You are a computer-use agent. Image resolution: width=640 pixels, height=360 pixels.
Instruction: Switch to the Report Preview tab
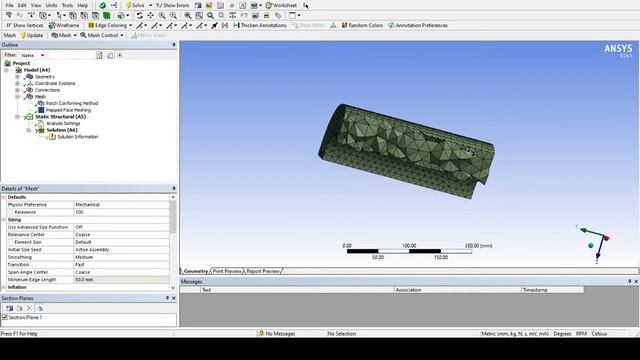(263, 271)
